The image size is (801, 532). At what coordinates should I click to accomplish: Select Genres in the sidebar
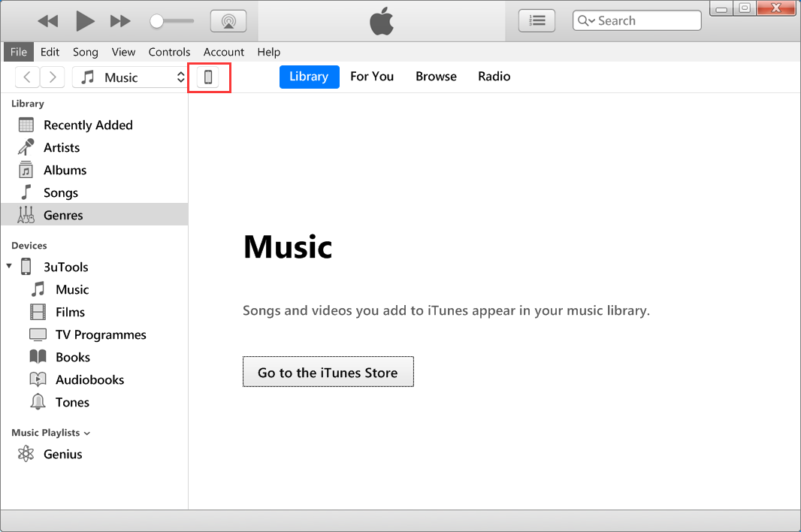[95, 215]
